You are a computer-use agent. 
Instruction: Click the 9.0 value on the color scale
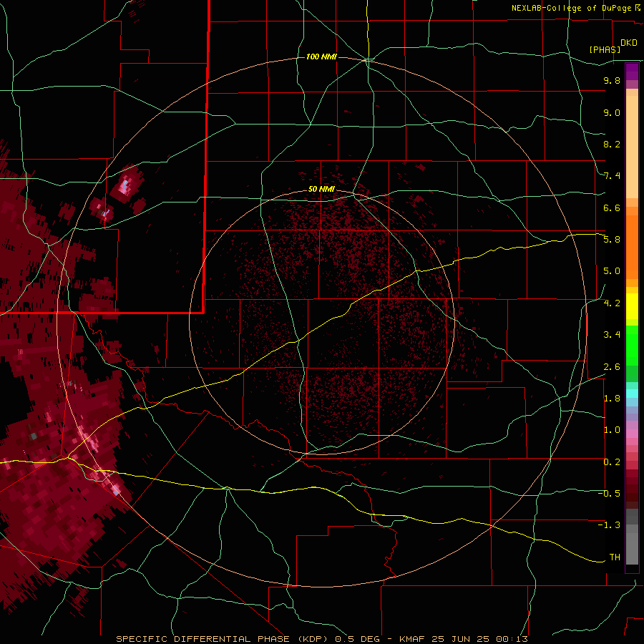pyautogui.click(x=612, y=112)
